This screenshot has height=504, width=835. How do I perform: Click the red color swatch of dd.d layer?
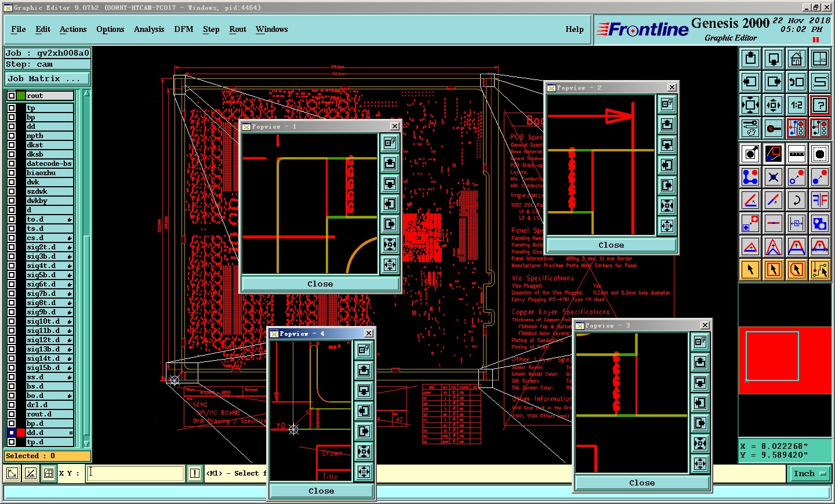pyautogui.click(x=21, y=433)
